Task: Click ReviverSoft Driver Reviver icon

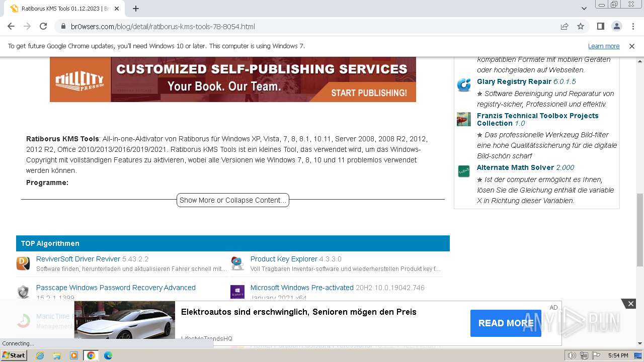Action: click(x=23, y=263)
